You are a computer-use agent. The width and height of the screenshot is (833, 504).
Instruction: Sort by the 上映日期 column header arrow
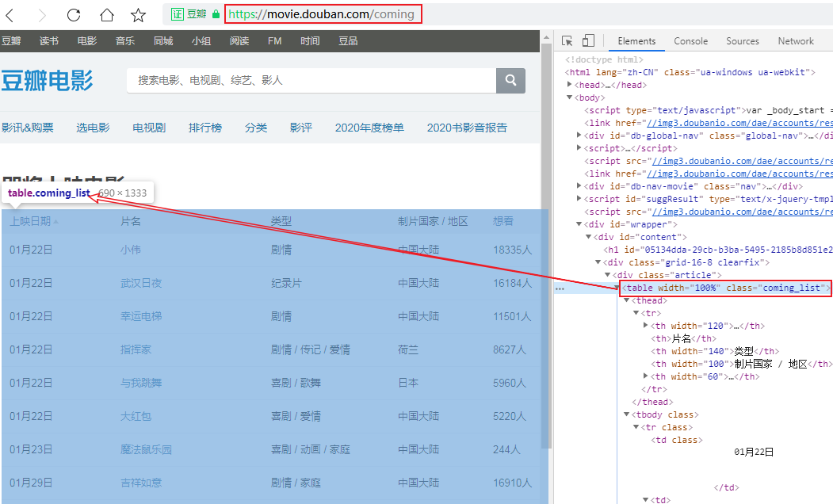point(56,221)
